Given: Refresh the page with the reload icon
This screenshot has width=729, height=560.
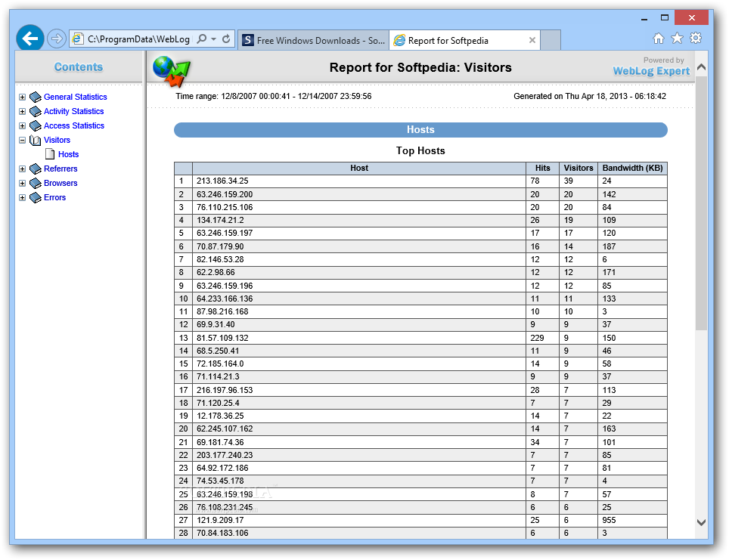Looking at the screenshot, I should click(226, 39).
